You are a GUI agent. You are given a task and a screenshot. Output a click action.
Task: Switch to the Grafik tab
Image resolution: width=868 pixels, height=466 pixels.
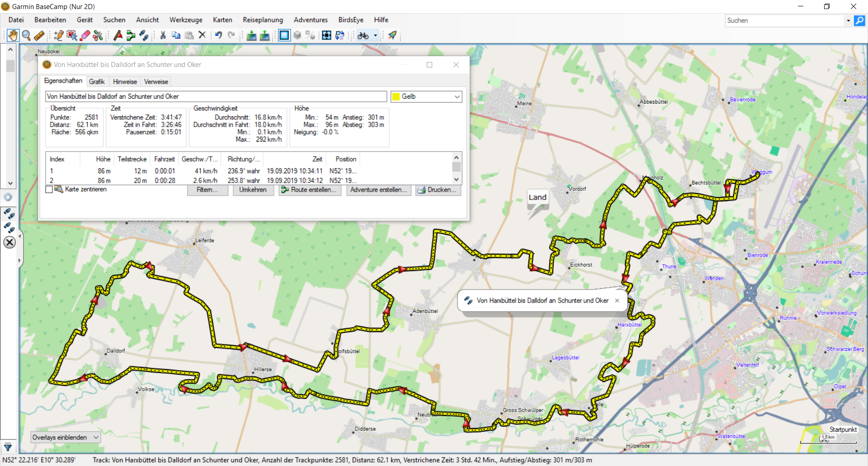97,82
